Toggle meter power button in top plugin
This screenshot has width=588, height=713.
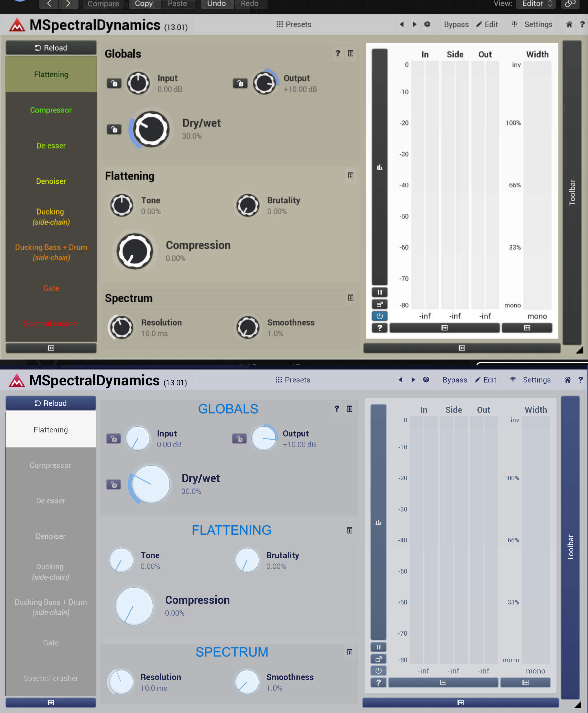380,316
